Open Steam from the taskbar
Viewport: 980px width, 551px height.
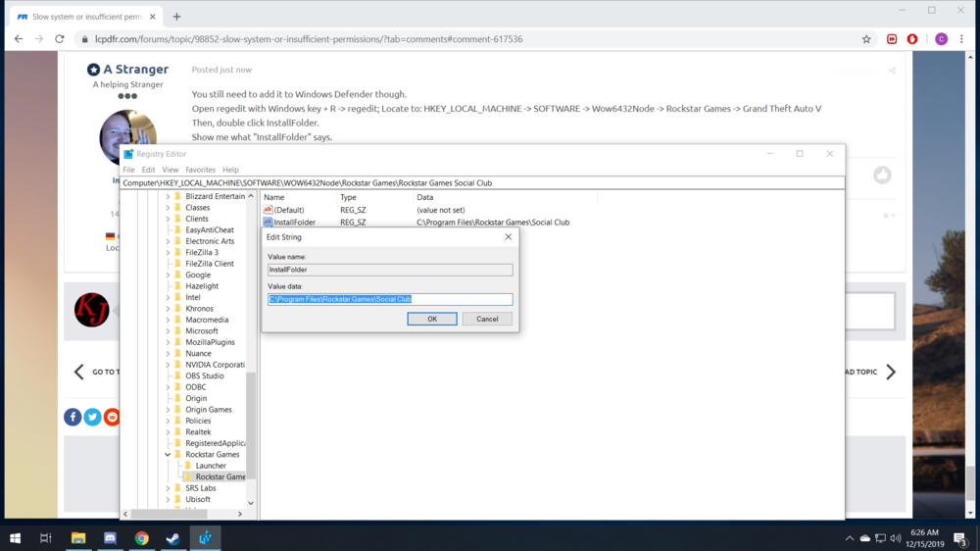click(x=173, y=538)
